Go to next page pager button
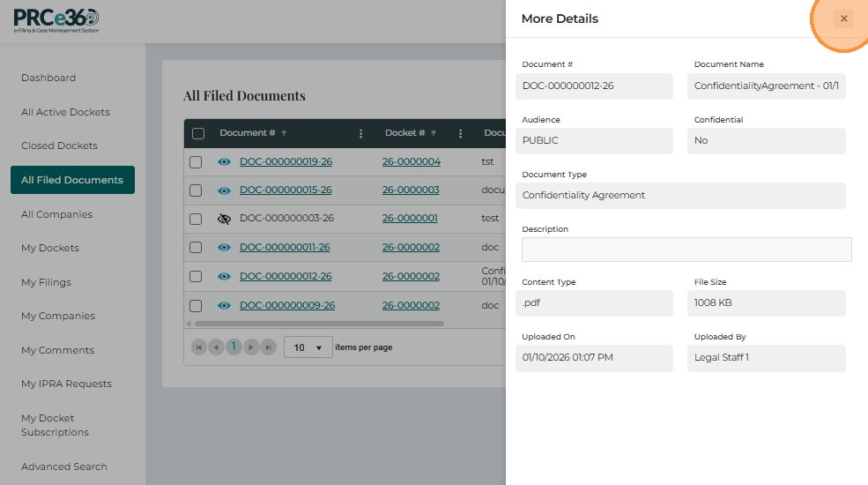Viewport: 868px width, 485px height. pos(251,347)
